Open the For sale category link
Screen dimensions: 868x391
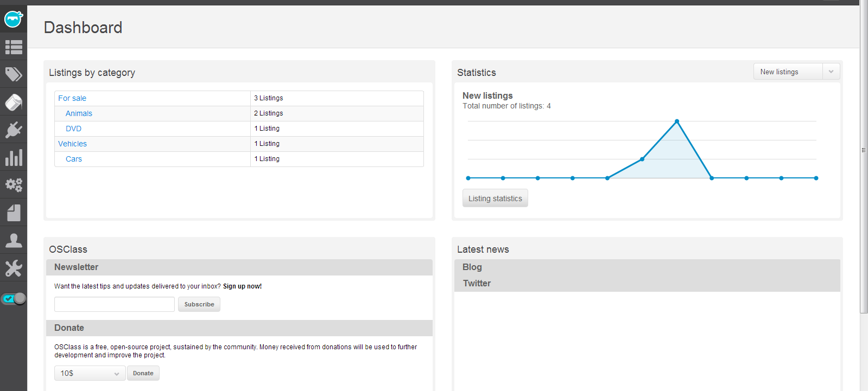coord(72,98)
